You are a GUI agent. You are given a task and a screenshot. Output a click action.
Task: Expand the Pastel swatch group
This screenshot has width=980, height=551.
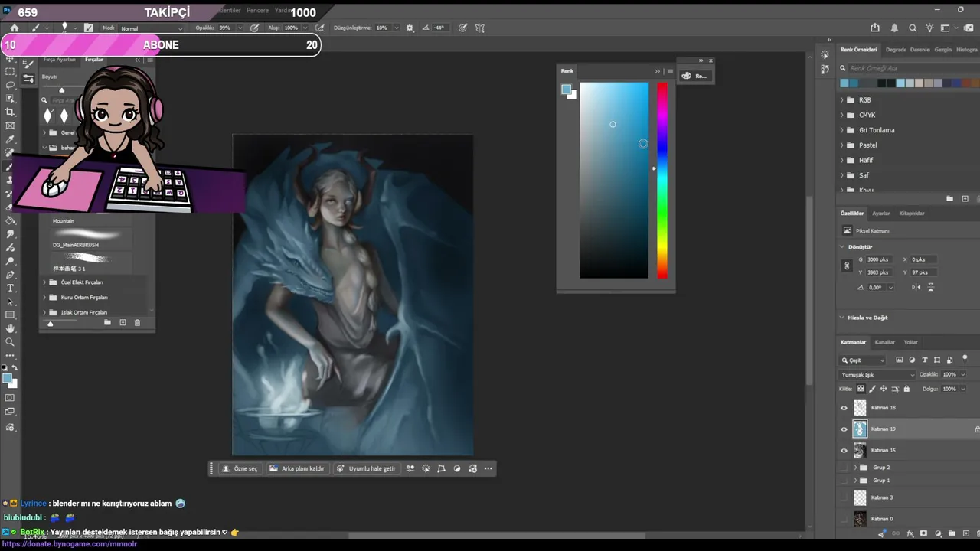(842, 145)
